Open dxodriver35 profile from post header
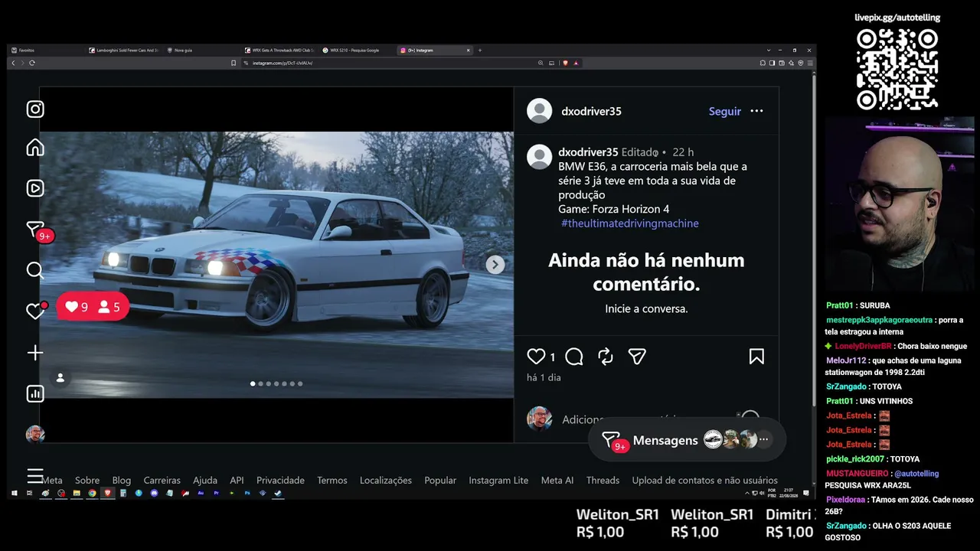This screenshot has width=980, height=551. click(591, 111)
